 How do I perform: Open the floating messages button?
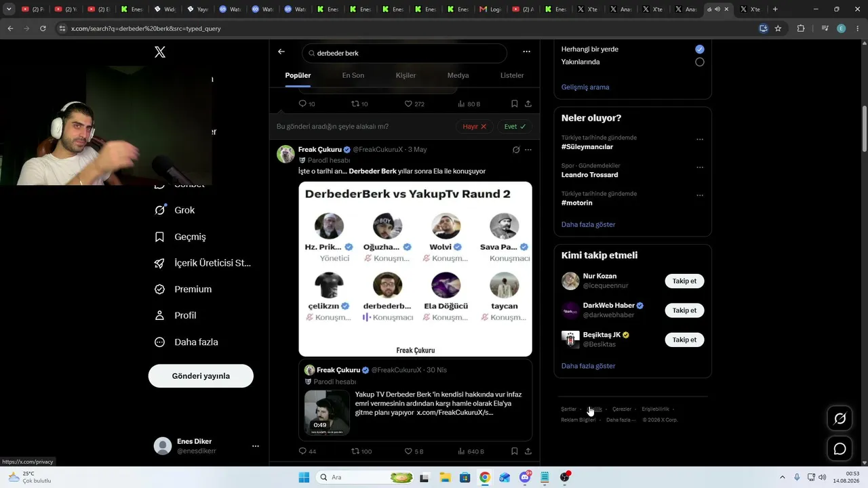840,449
